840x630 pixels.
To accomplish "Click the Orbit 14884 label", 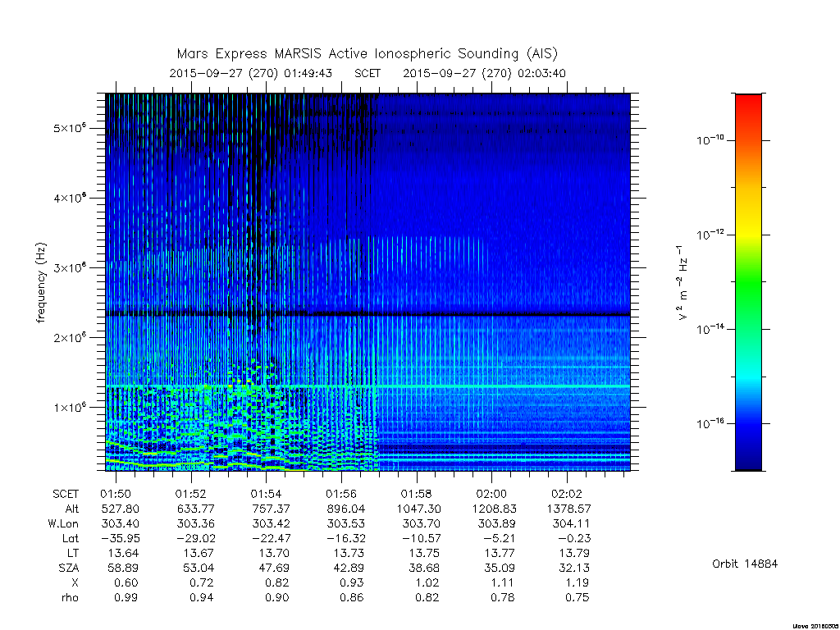I will click(x=745, y=564).
